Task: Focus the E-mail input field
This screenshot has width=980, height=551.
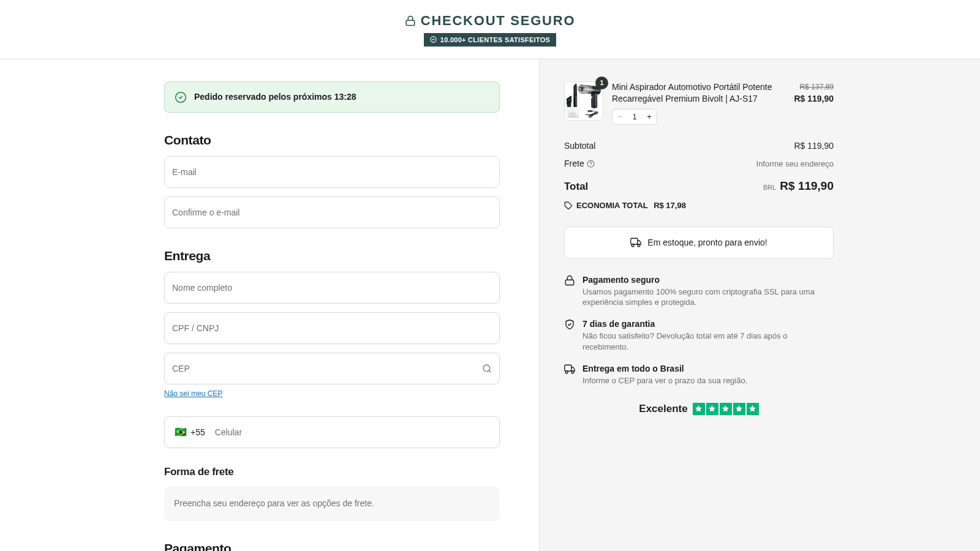Action: 332,172
